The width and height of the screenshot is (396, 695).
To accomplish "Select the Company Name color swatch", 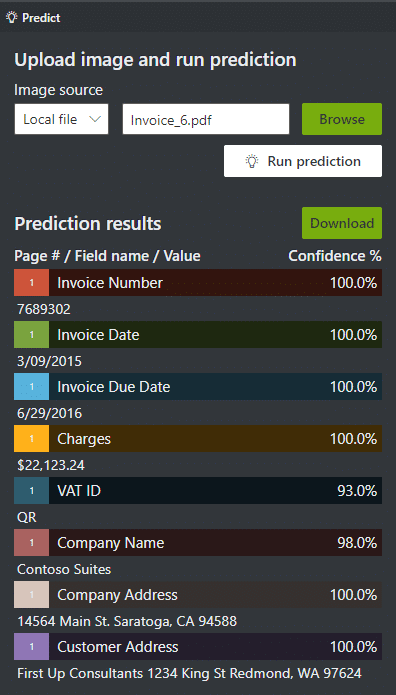I will [x=31, y=543].
